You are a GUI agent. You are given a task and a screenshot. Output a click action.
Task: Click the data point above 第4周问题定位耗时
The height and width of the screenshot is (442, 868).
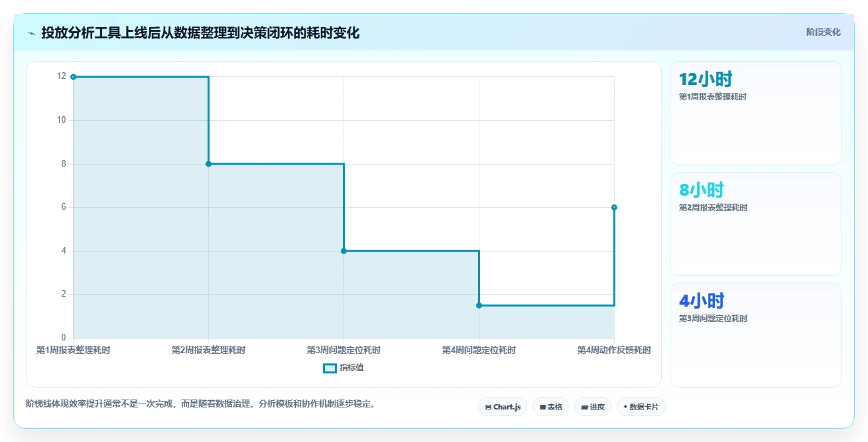pyautogui.click(x=479, y=305)
